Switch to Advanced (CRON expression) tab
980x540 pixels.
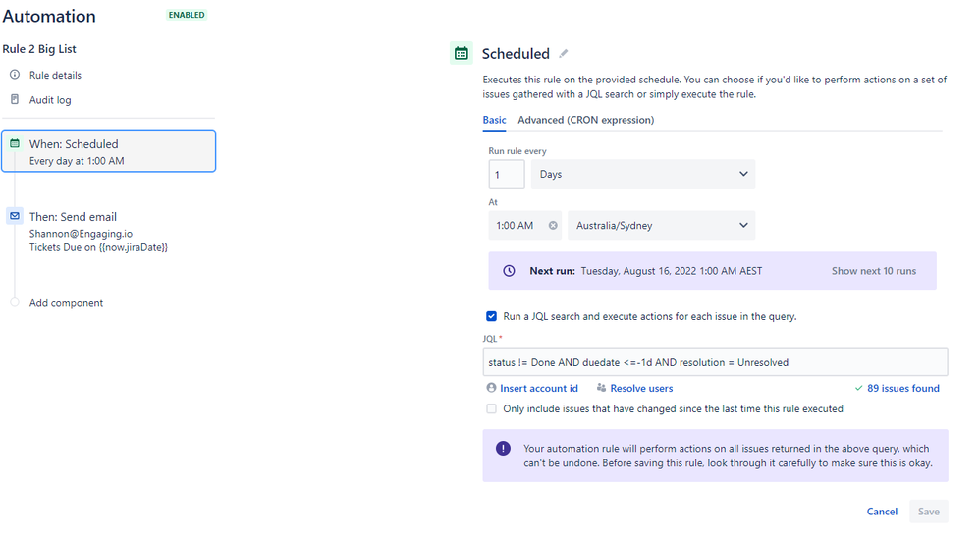585,120
